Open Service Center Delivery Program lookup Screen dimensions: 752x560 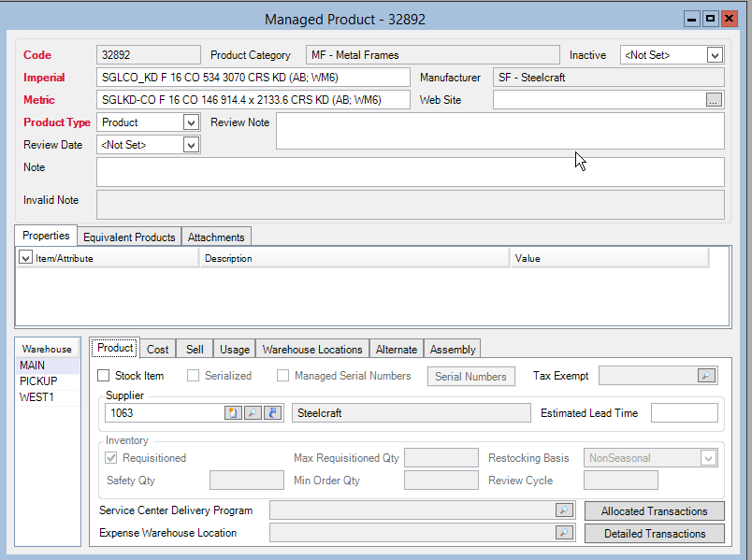click(564, 510)
